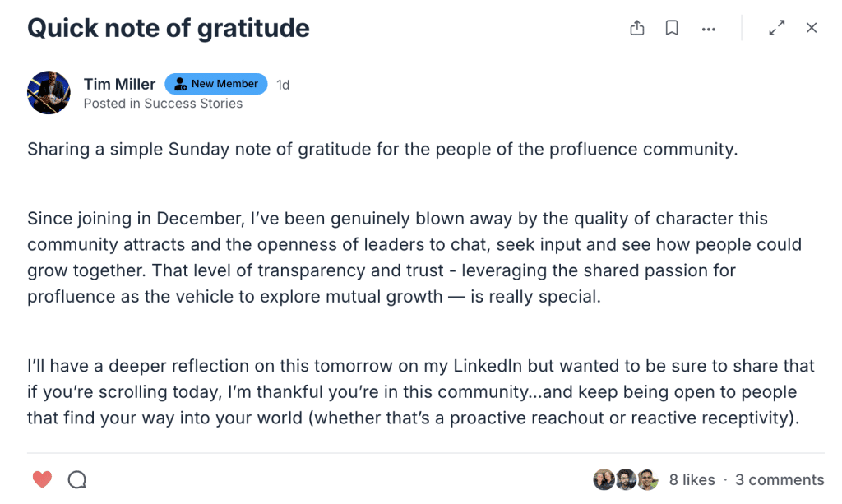Click the Tim Miller author name
Image resolution: width=842 pixels, height=504 pixels.
(x=119, y=84)
